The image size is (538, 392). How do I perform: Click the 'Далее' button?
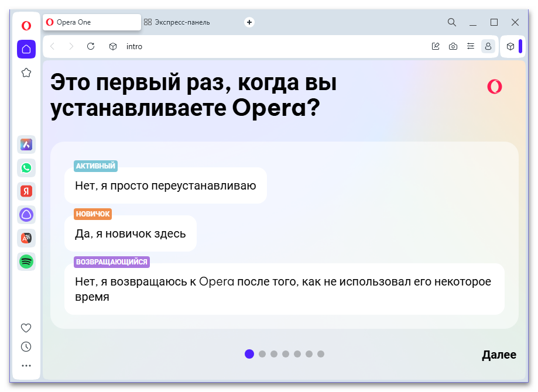pos(499,355)
